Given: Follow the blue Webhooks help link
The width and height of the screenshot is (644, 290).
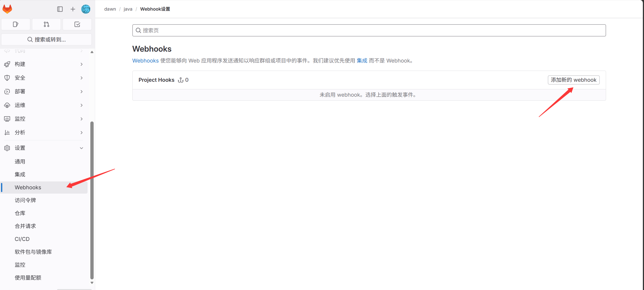Looking at the screenshot, I should (x=146, y=61).
